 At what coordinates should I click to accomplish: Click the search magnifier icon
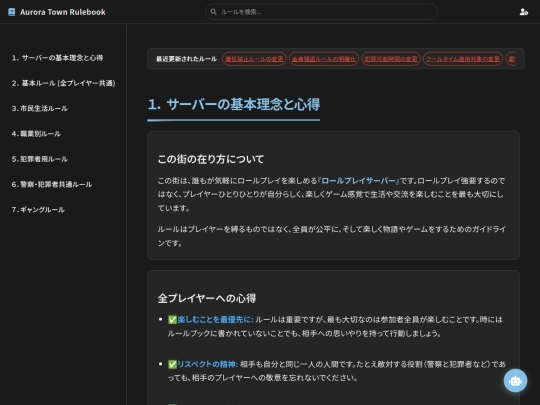tap(214, 12)
